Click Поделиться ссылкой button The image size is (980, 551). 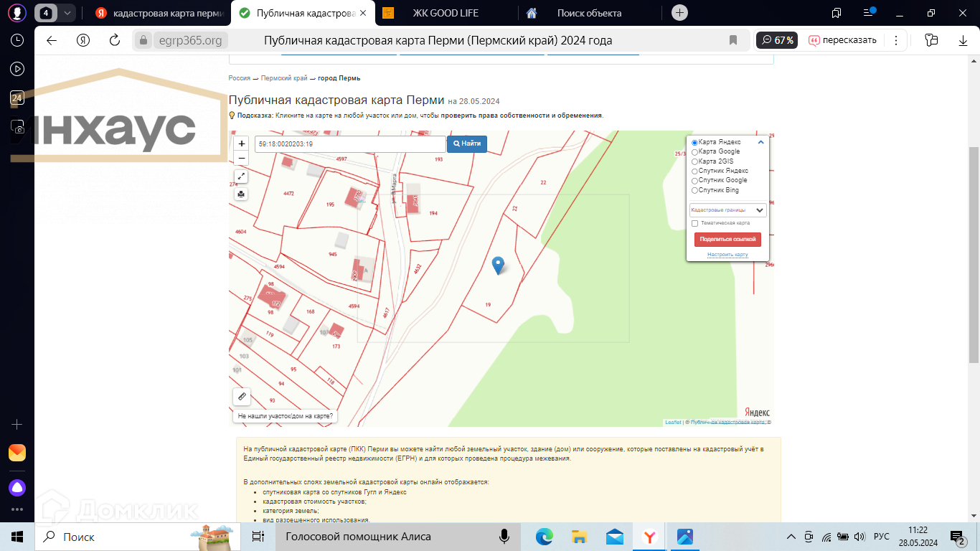727,239
